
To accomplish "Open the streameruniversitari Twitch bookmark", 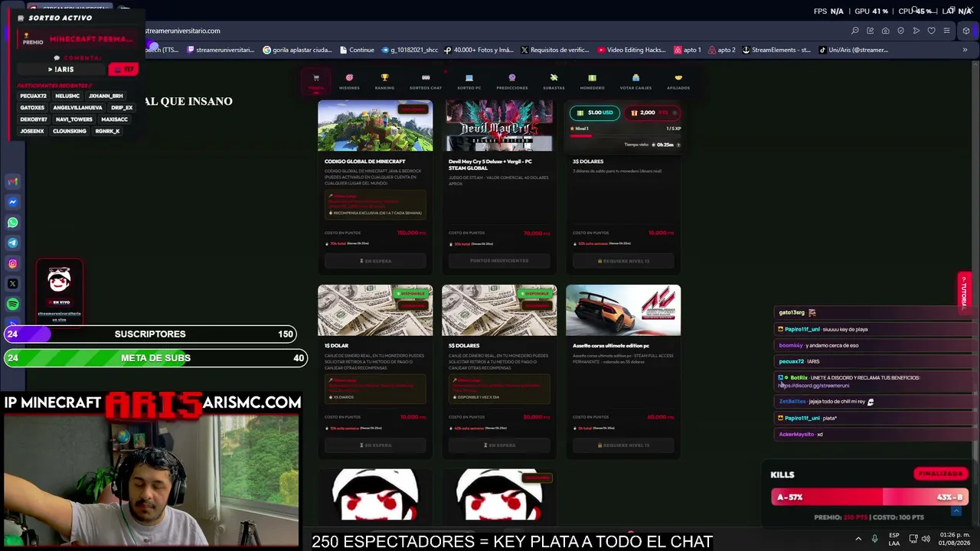I will tap(220, 50).
